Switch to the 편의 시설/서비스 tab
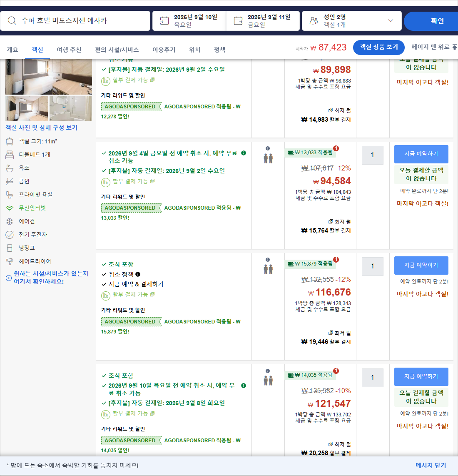 click(117, 50)
